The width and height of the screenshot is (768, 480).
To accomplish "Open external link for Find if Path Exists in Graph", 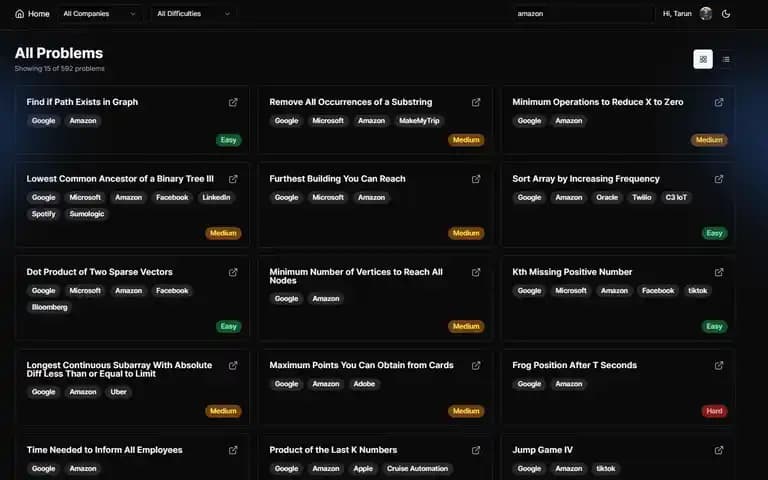I will tap(233, 102).
